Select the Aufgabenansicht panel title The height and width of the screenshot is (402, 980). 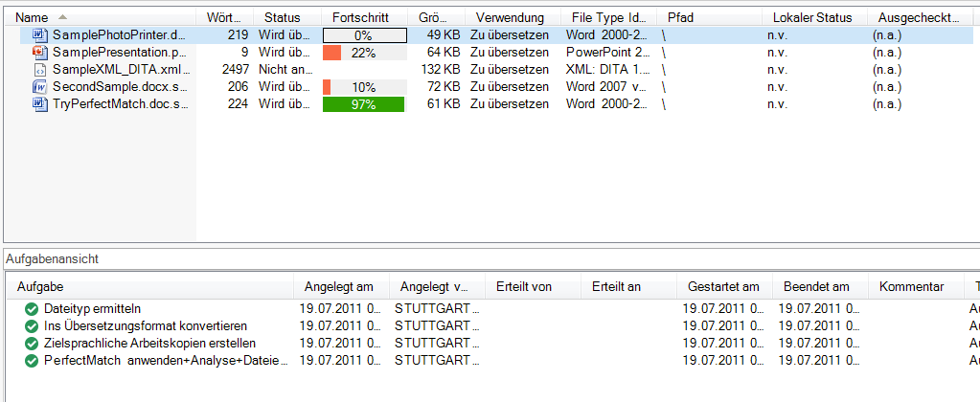coord(52,258)
